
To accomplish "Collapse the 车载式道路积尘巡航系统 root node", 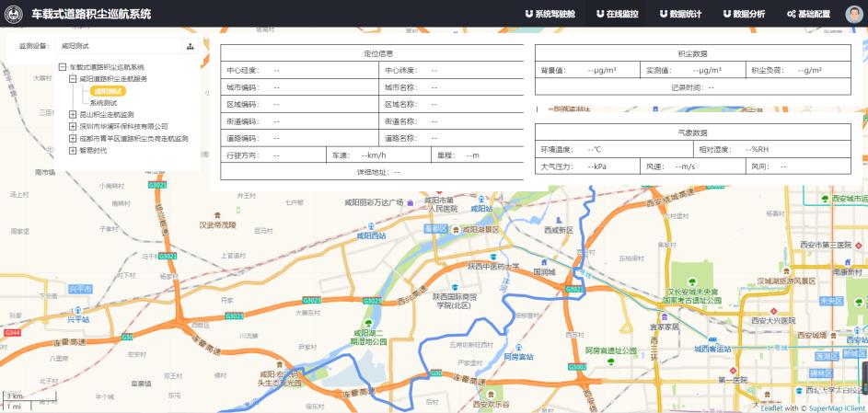I will [62, 67].
